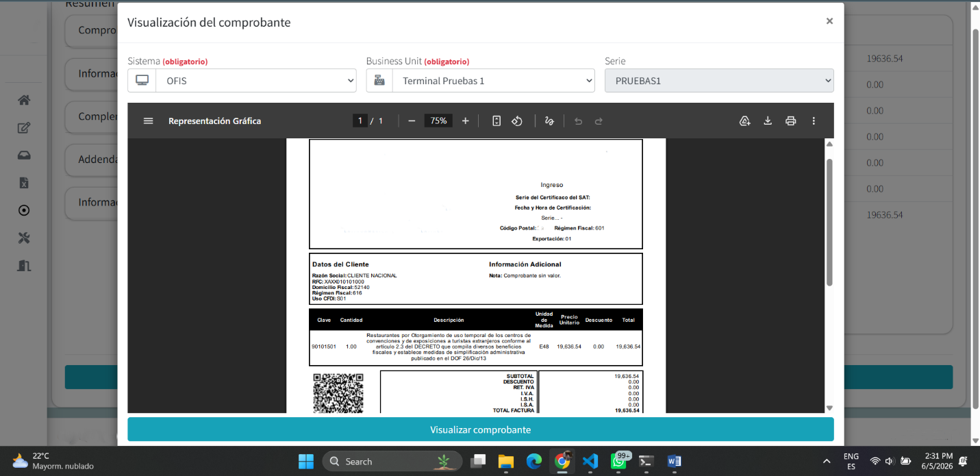Viewport: 980px width, 476px height.
Task: Open Microsoft Word from the taskbar
Action: pos(675,461)
